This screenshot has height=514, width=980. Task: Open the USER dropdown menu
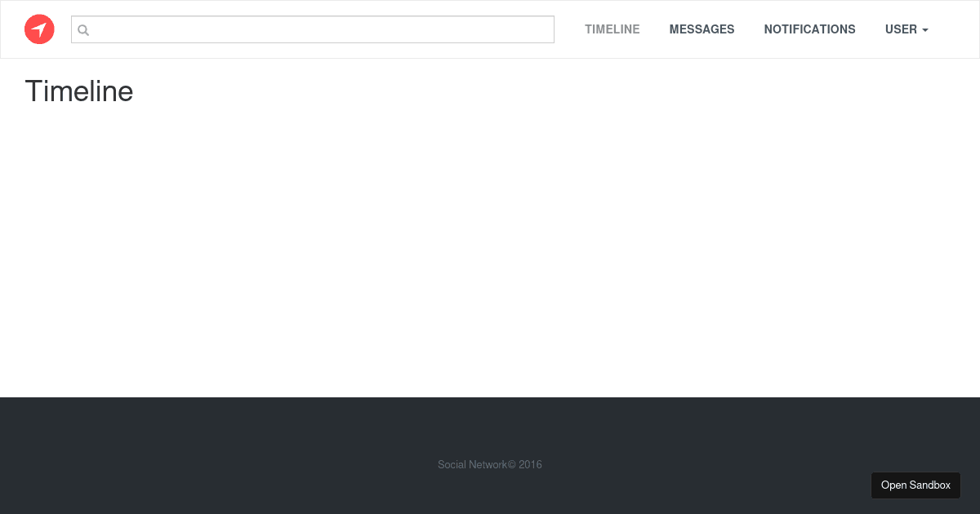point(906,29)
